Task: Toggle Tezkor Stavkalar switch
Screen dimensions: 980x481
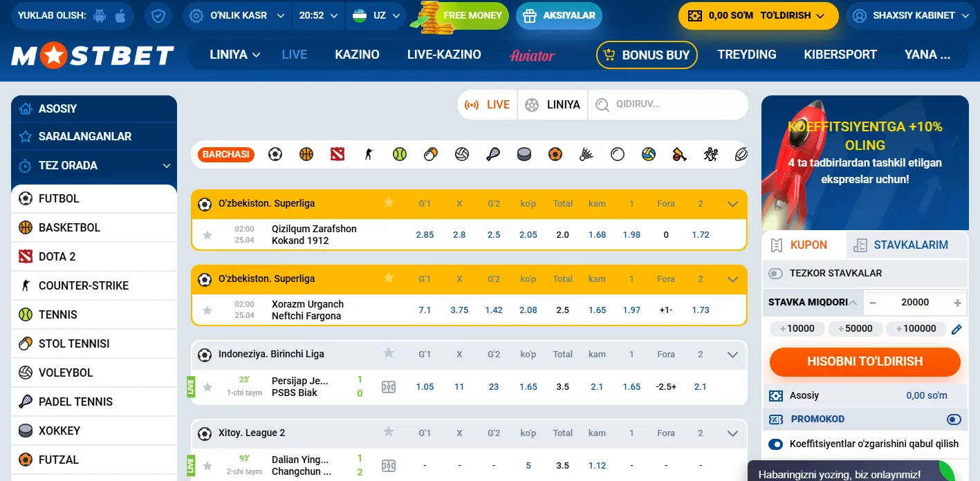Action: 776,274
